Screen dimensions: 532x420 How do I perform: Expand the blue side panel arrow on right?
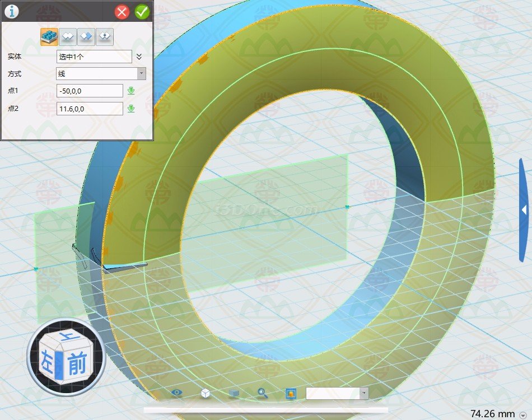tap(524, 210)
